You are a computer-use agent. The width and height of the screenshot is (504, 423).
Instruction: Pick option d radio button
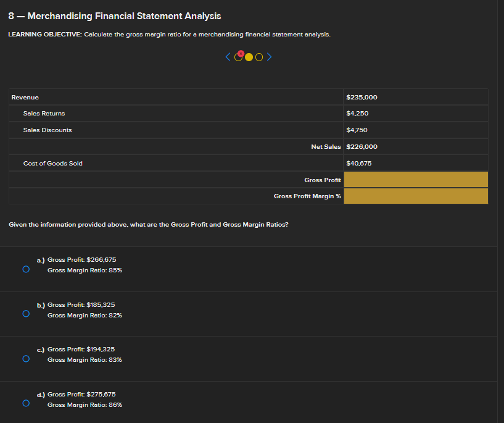pos(25,403)
